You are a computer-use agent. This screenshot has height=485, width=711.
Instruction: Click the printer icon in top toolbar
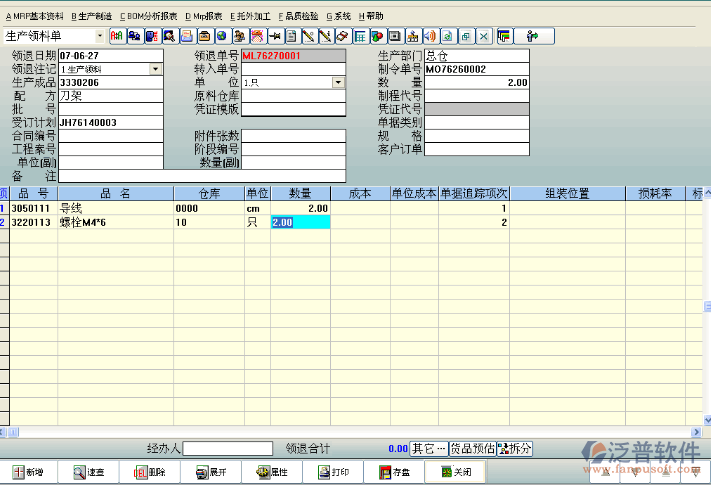tap(187, 36)
